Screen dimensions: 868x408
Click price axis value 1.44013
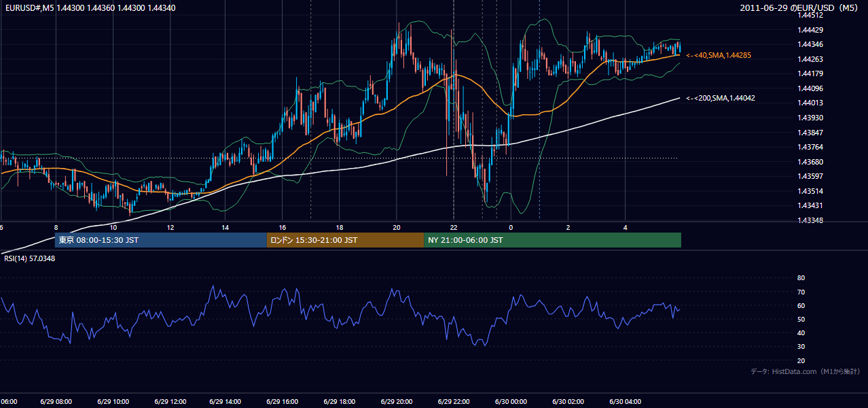[x=810, y=103]
